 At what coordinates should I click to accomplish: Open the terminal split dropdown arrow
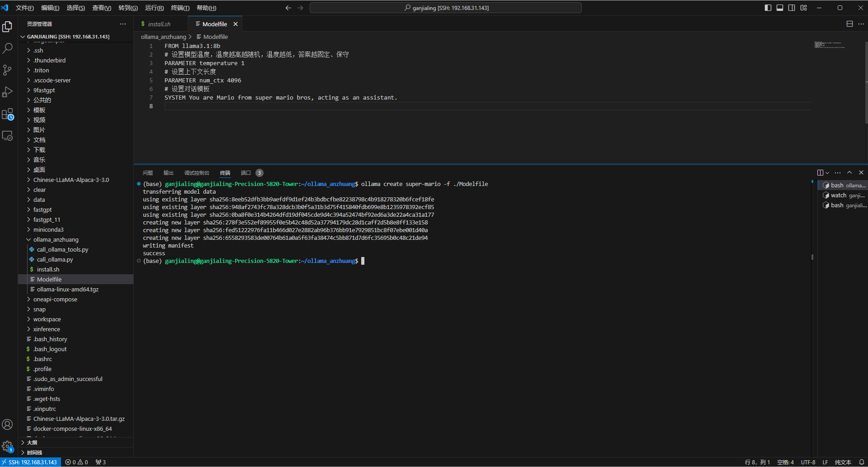pos(827,172)
